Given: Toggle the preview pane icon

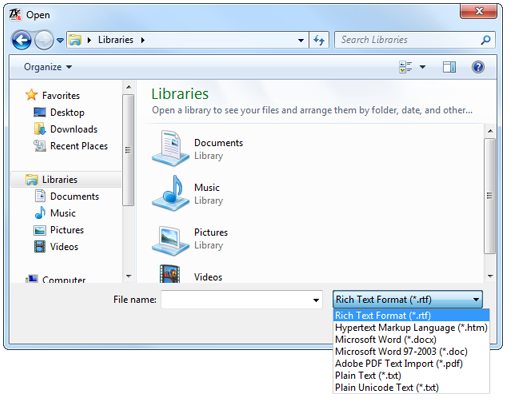Looking at the screenshot, I should 449,67.
